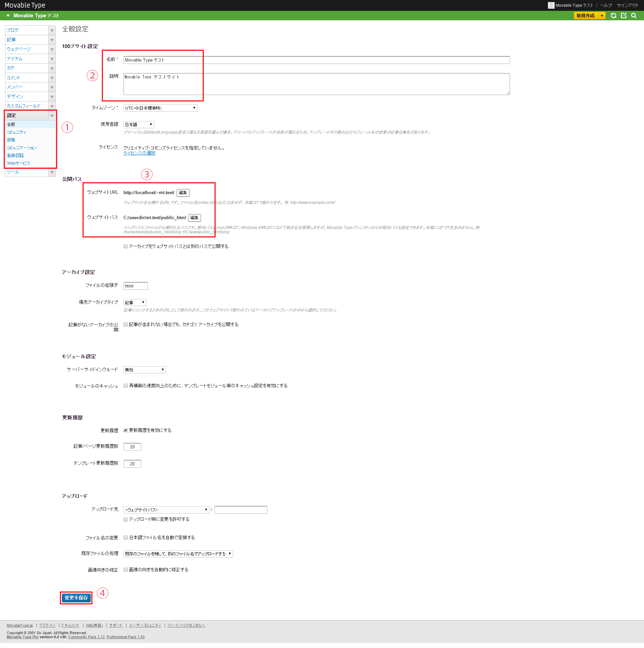The width and height of the screenshot is (644, 648).
Task: Click the サインアウト link
Action: [x=627, y=5]
